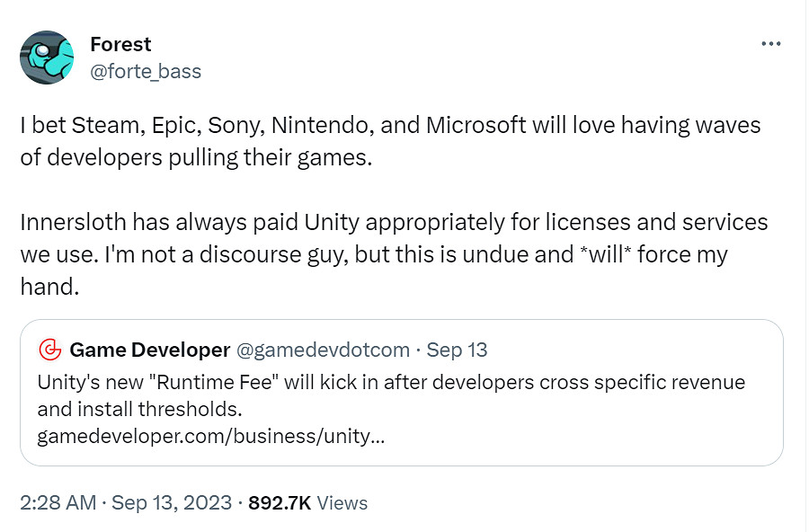Open the tweet's more options ellipsis menu
The width and height of the screenshot is (809, 532).
770,44
